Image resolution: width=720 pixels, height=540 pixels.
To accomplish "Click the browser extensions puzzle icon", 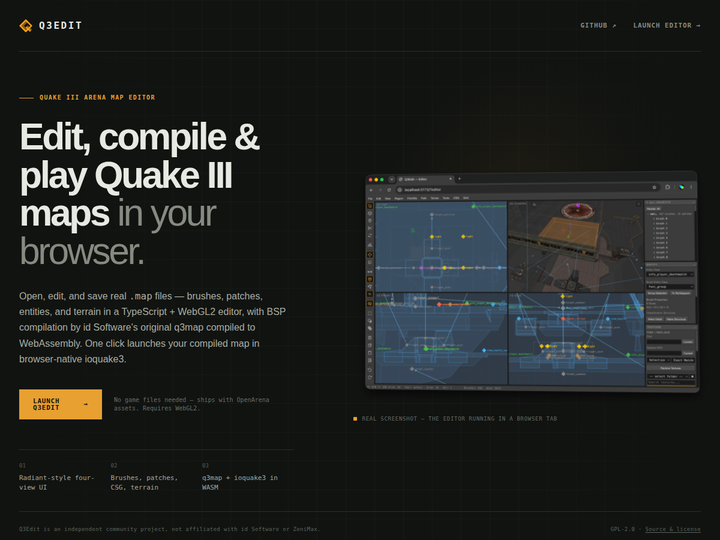I will coord(668,187).
